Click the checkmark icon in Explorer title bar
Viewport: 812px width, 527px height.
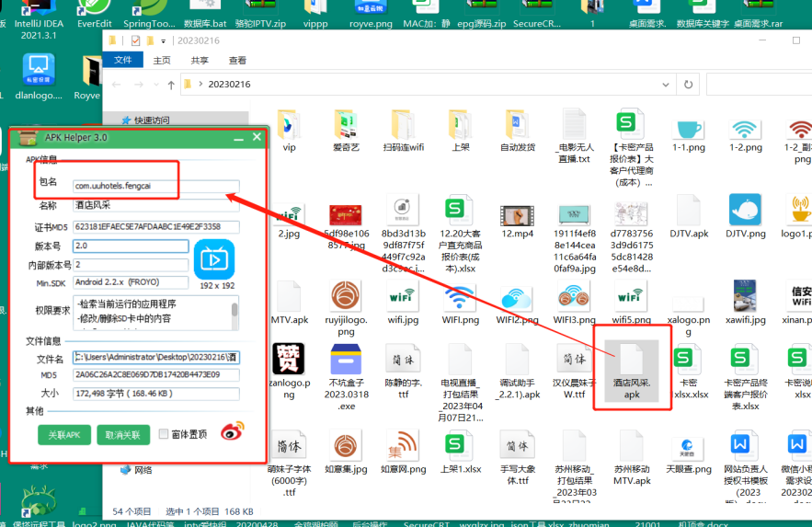[136, 40]
